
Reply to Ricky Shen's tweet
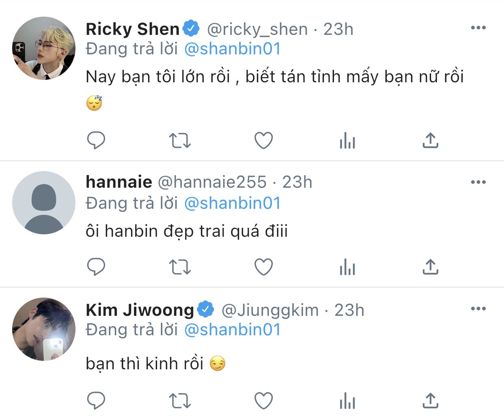(x=96, y=141)
